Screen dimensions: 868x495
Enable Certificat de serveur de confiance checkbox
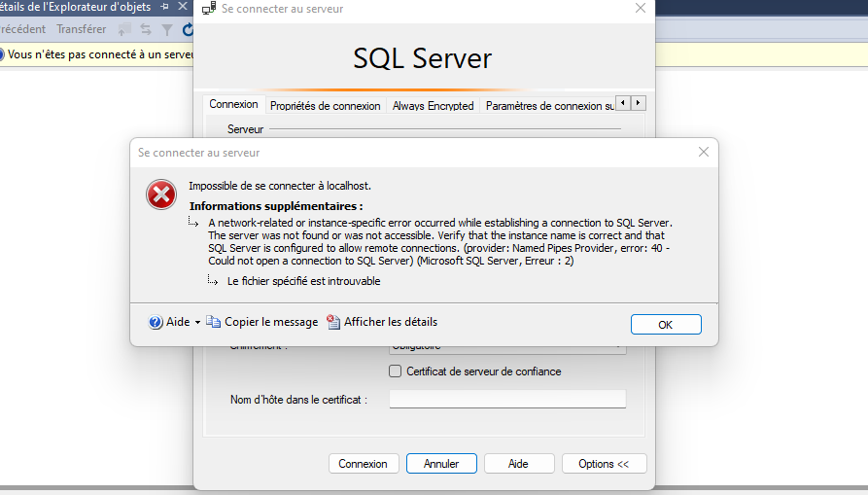395,371
